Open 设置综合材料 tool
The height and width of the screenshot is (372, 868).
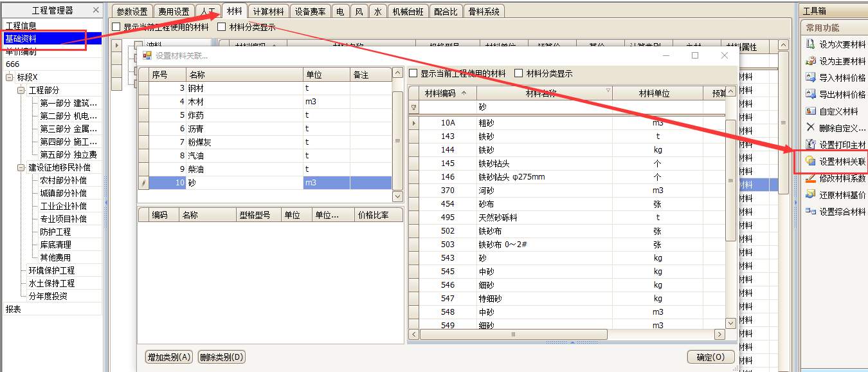(811, 212)
